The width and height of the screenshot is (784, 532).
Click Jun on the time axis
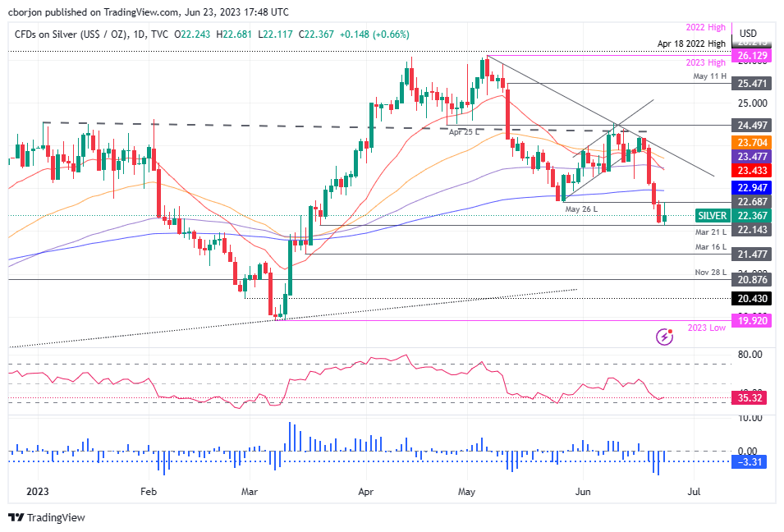coord(583,491)
